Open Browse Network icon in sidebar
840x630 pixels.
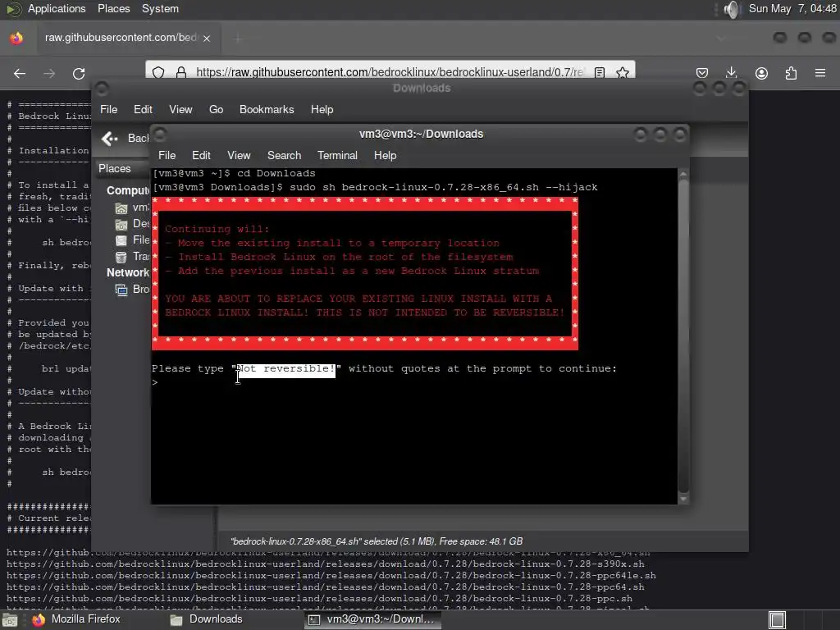coord(121,290)
